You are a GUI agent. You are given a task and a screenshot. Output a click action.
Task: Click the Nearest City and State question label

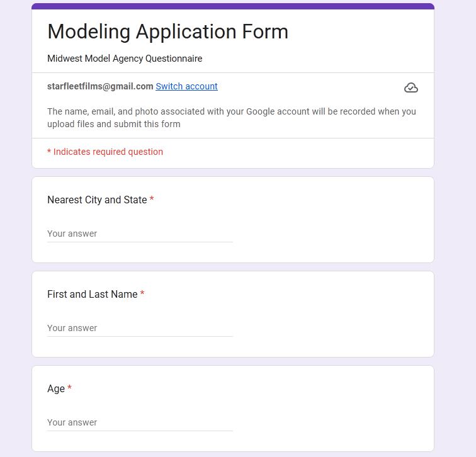(x=97, y=200)
